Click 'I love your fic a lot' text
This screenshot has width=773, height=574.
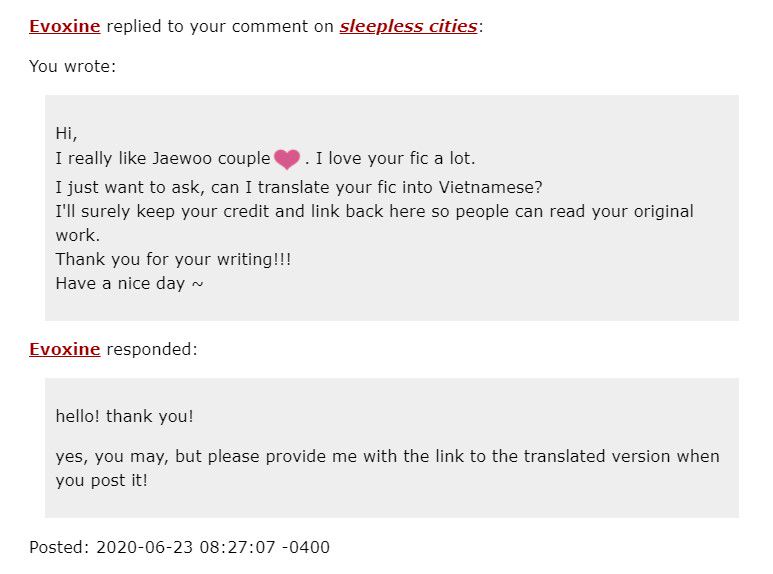[x=395, y=158]
